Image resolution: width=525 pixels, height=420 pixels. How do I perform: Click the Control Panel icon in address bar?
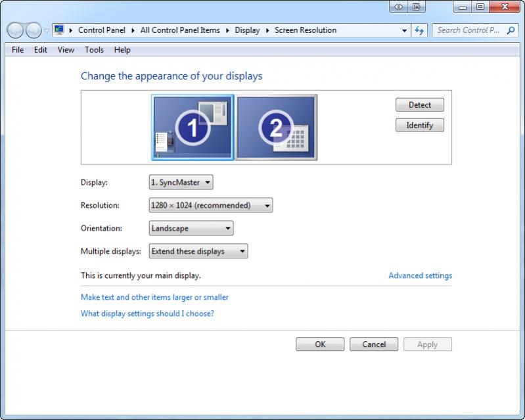[59, 30]
